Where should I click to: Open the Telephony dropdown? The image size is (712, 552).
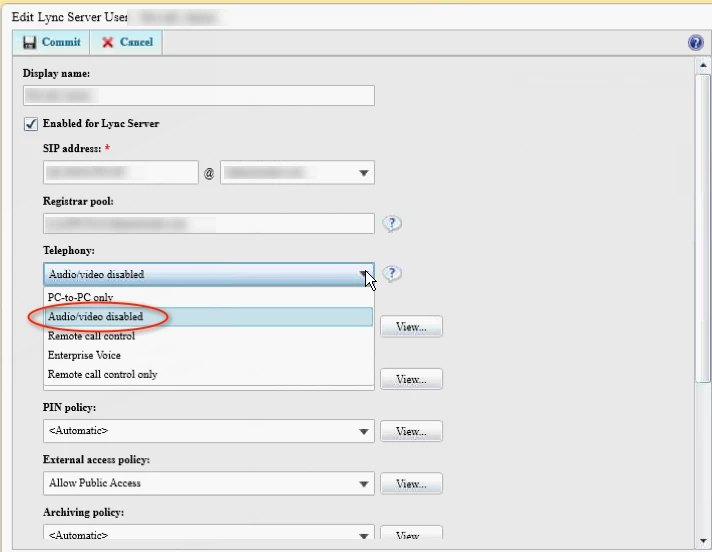[x=209, y=274]
